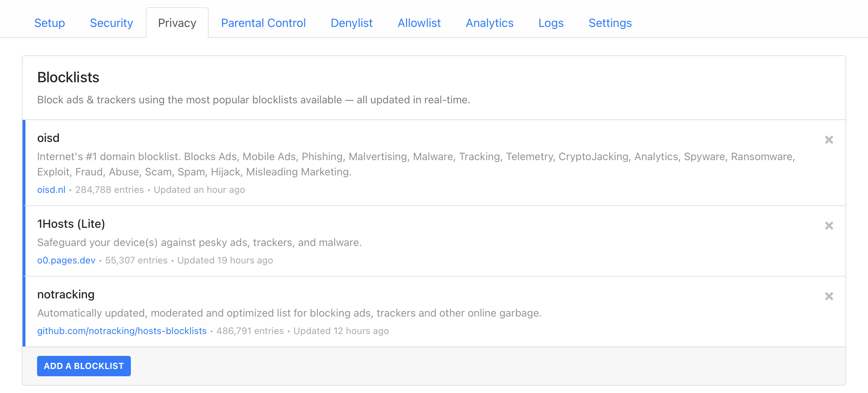Open the oisd.nl link
This screenshot has height=393, width=868.
[x=51, y=190]
